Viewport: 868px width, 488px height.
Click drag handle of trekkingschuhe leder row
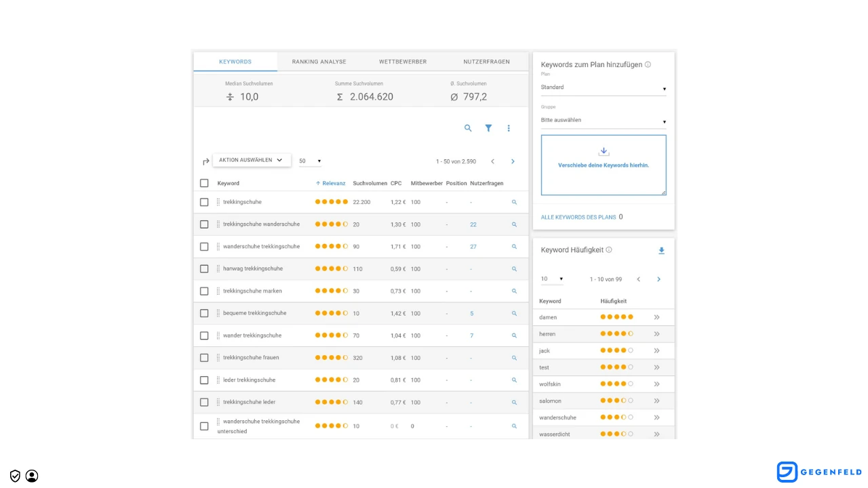click(x=218, y=402)
